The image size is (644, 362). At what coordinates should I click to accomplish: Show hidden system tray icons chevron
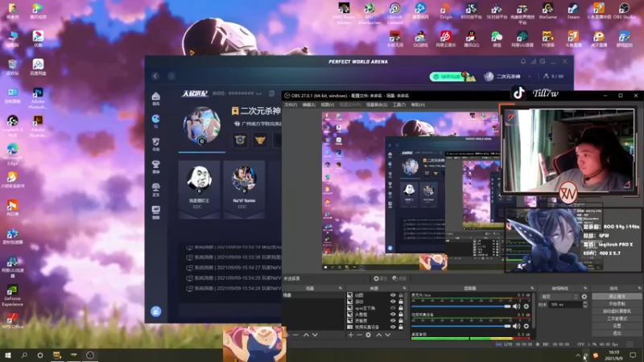(578, 356)
